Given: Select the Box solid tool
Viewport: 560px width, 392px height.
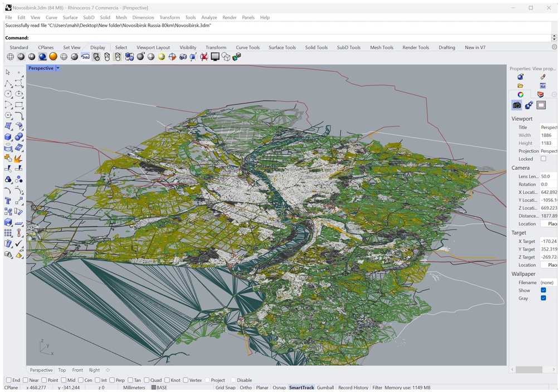Looking at the screenshot, I should coord(8,137).
